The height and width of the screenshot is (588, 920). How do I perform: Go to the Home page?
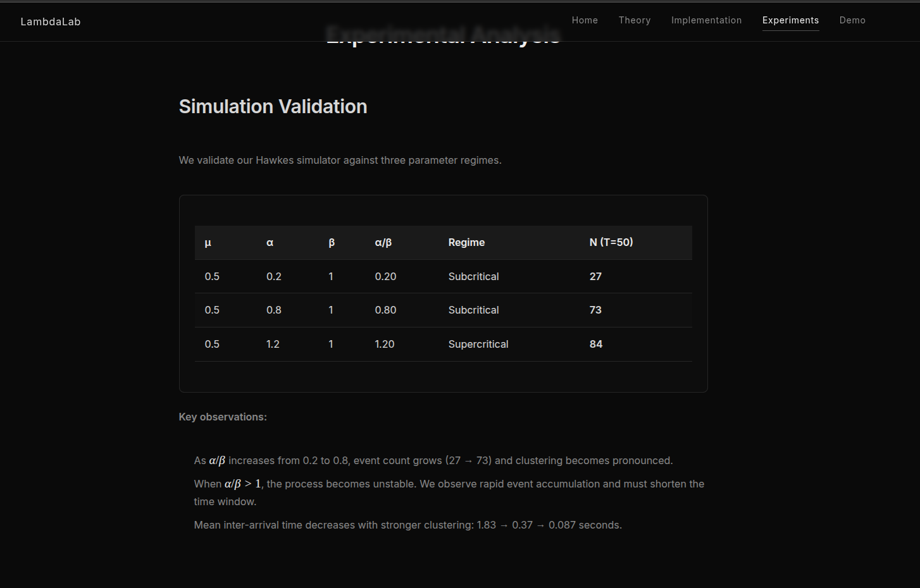585,20
